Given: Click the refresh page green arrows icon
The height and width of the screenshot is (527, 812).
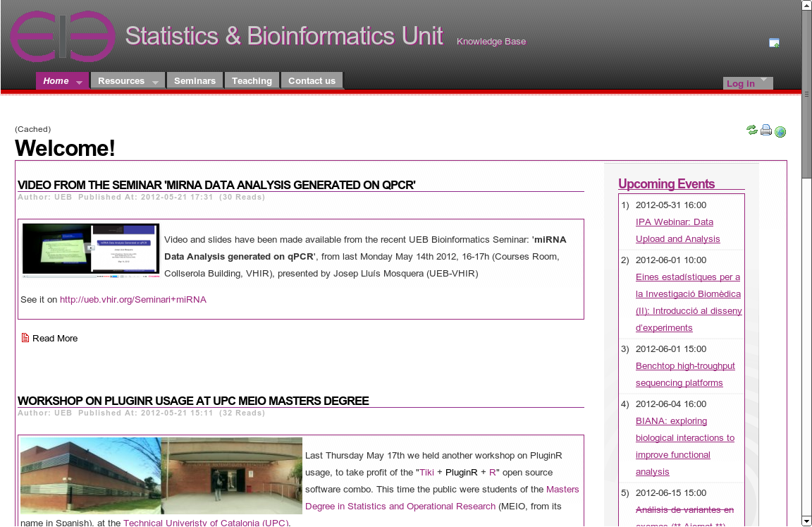Looking at the screenshot, I should tap(752, 130).
